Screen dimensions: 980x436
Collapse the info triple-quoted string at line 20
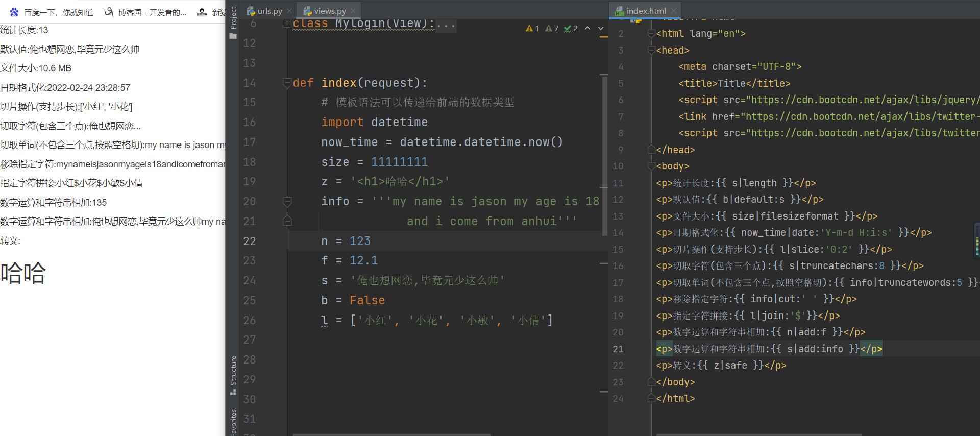pyautogui.click(x=287, y=202)
